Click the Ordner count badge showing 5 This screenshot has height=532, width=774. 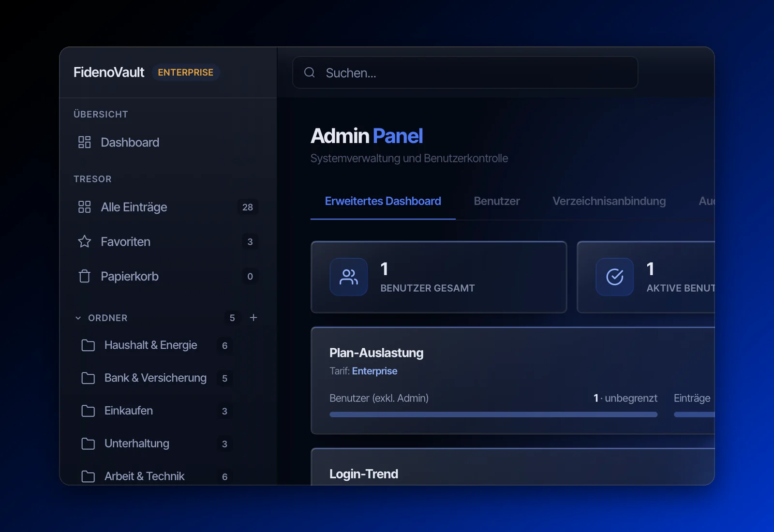(232, 318)
